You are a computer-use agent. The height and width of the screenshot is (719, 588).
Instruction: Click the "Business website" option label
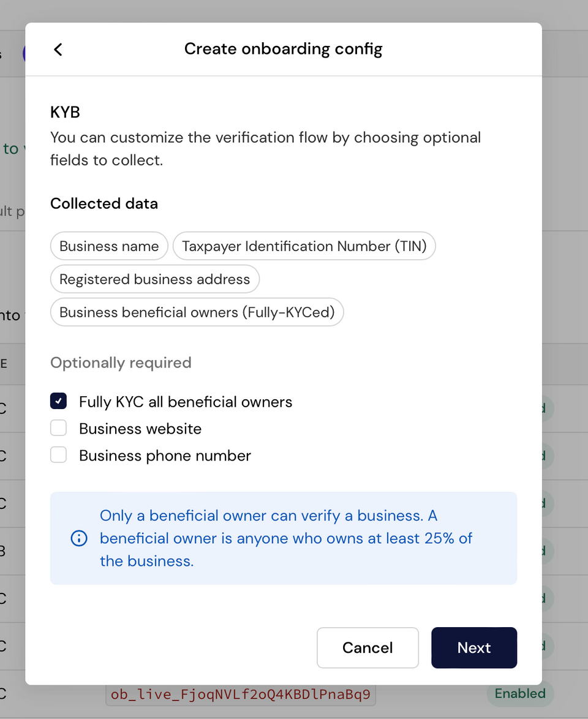coord(140,429)
